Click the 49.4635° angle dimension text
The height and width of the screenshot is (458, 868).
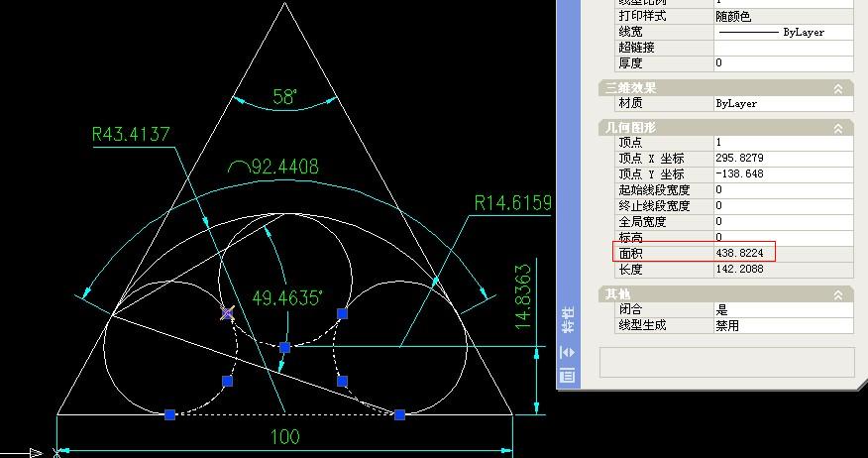pyautogui.click(x=287, y=298)
